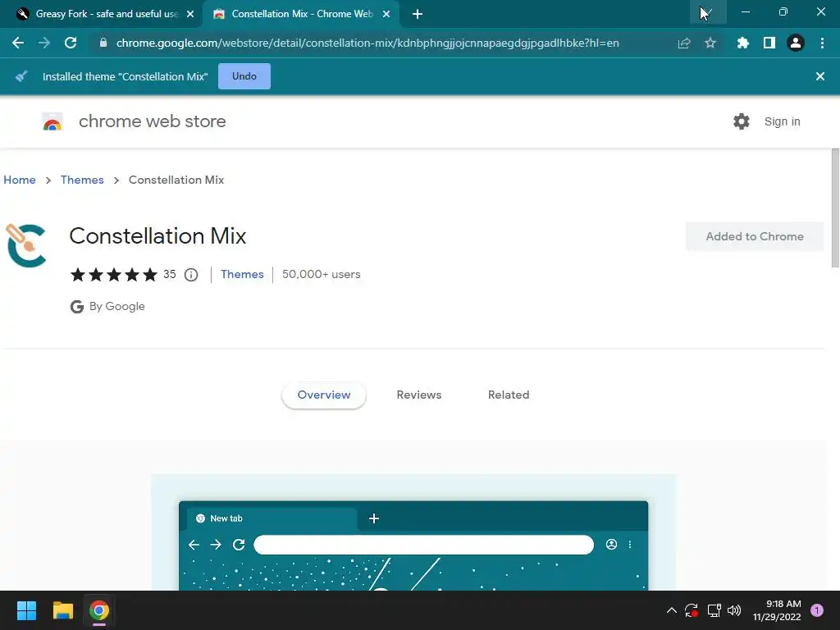Close the Greasy Fork tab
Screen dimensions: 840x630
pyautogui.click(x=190, y=14)
